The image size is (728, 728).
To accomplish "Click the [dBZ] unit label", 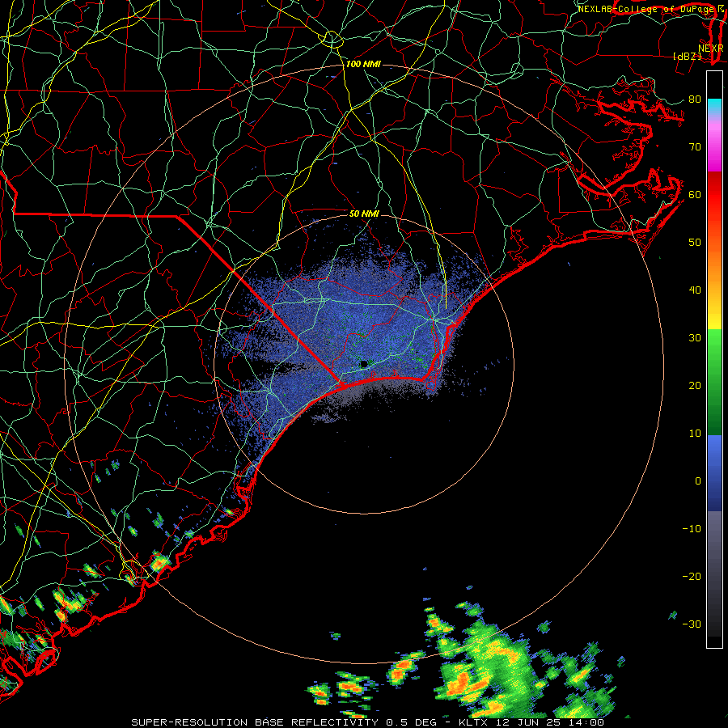I will (687, 56).
